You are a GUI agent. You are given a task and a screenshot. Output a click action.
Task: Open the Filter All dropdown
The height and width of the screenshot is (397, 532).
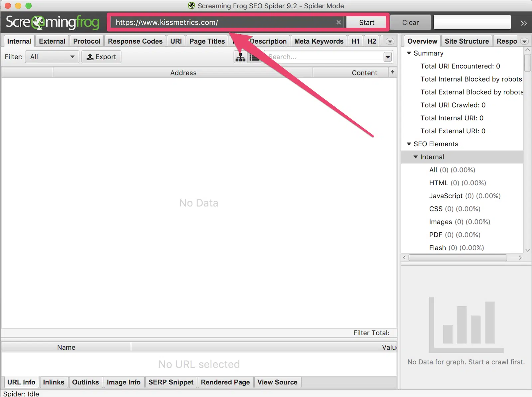pyautogui.click(x=52, y=57)
